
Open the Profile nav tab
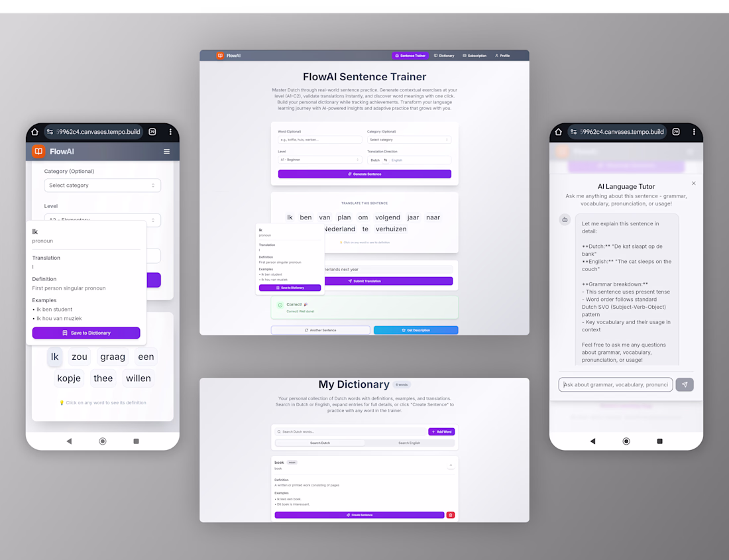(502, 55)
